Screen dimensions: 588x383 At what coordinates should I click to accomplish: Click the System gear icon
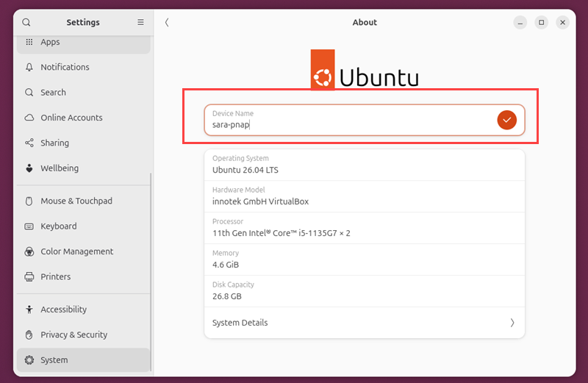click(29, 360)
